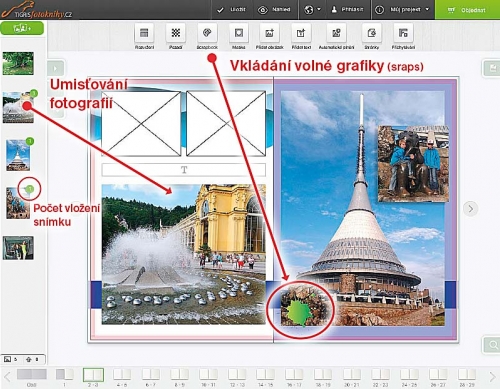
Task: Open the Scrapbook graphics tool
Action: (x=207, y=33)
